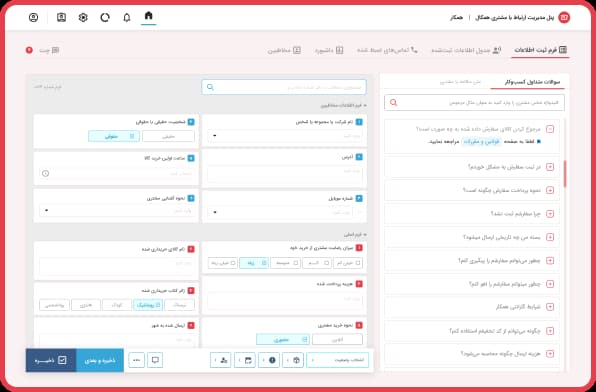Switch to the مخاطبین tab
The image size is (596, 392).
point(284,50)
